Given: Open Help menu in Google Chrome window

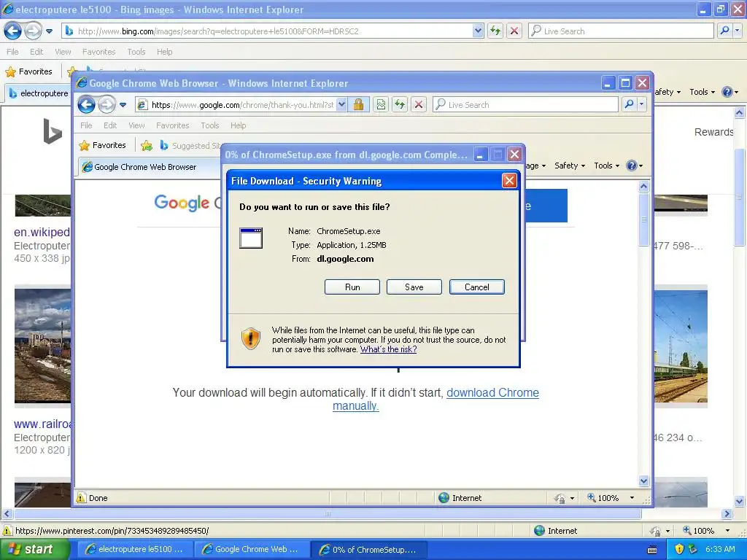Looking at the screenshot, I should tap(239, 125).
